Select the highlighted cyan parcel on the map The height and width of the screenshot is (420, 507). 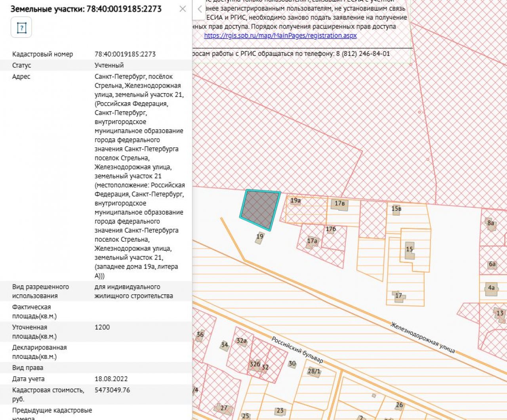click(259, 209)
